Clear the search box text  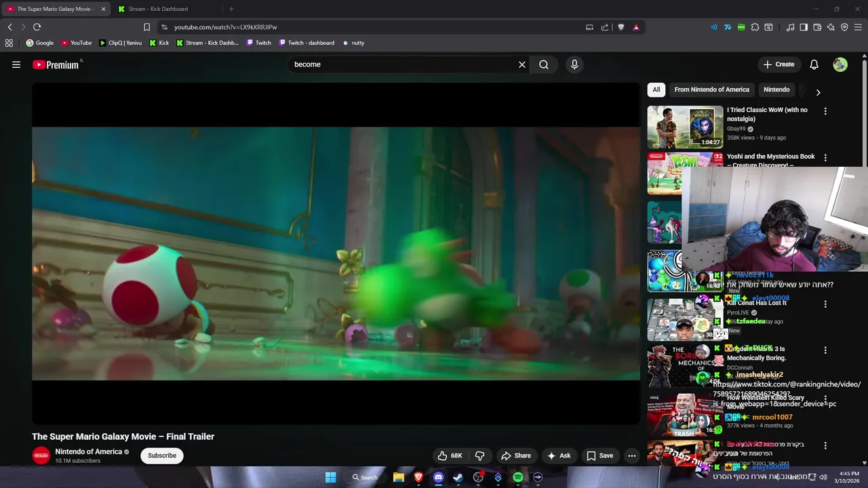click(x=522, y=64)
